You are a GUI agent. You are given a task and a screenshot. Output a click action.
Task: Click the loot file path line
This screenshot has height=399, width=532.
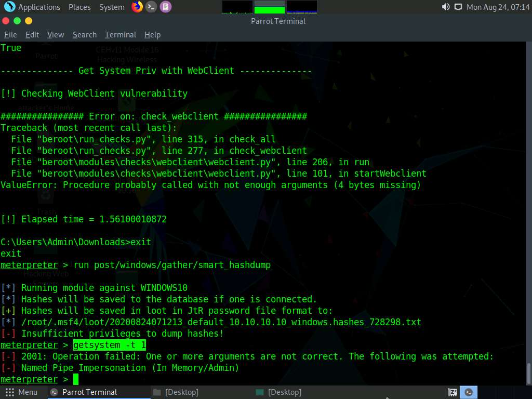221,322
